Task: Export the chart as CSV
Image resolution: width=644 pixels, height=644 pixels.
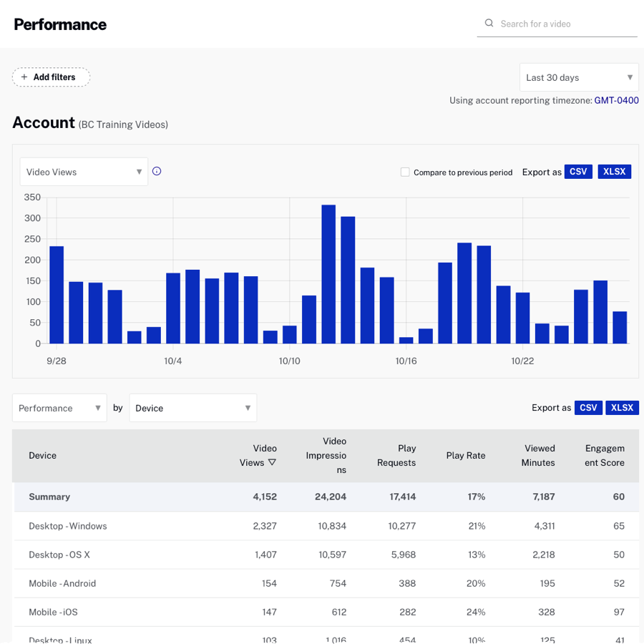Action: coord(578,171)
